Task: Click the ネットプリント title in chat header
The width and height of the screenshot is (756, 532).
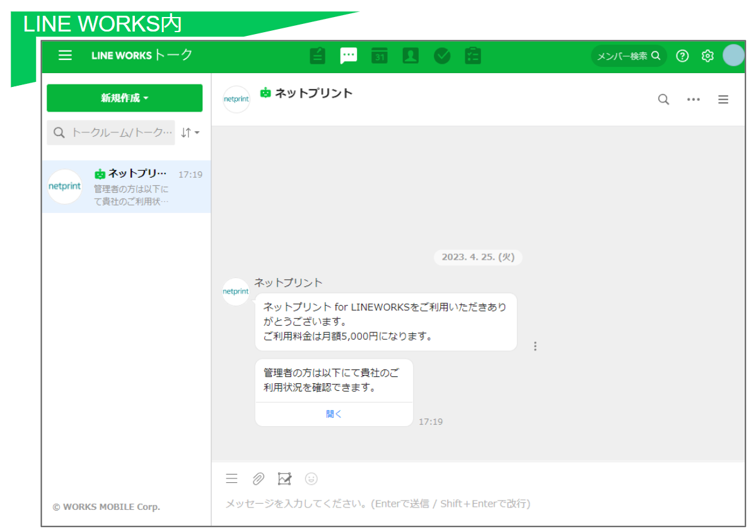Action: (313, 93)
